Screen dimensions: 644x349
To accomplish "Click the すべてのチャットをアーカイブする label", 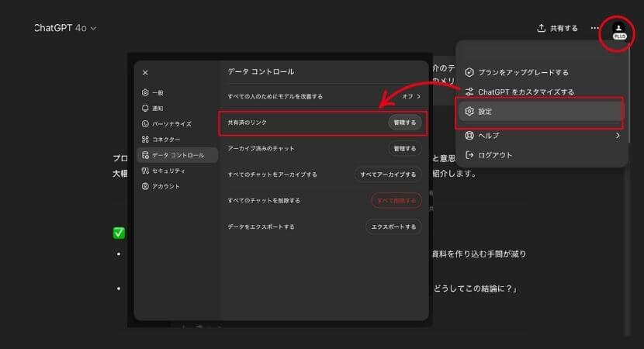I will [272, 174].
